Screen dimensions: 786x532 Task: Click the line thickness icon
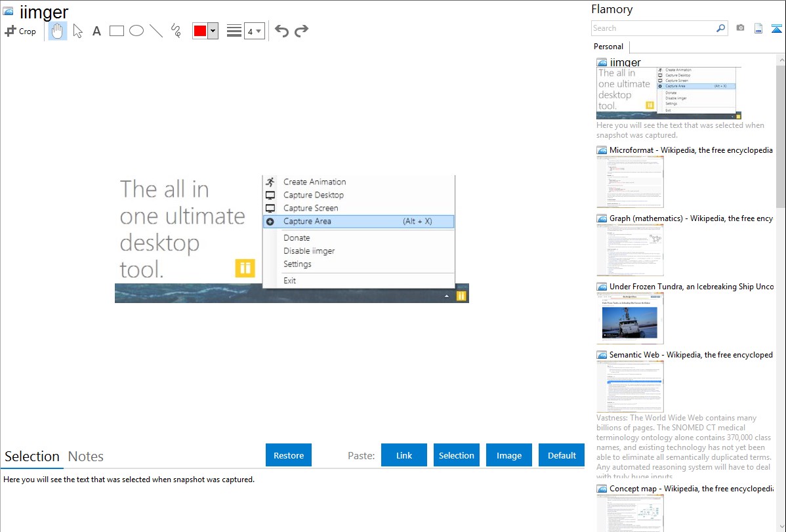click(234, 31)
